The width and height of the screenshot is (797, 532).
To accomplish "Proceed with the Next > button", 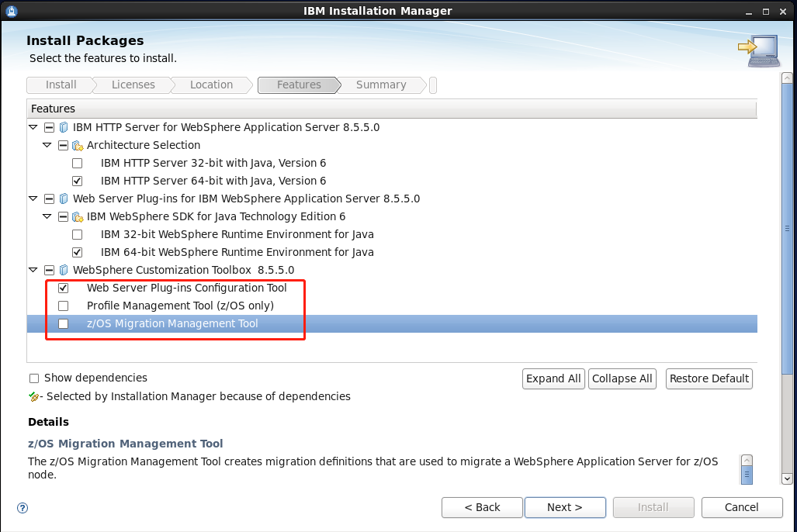I will tap(565, 507).
